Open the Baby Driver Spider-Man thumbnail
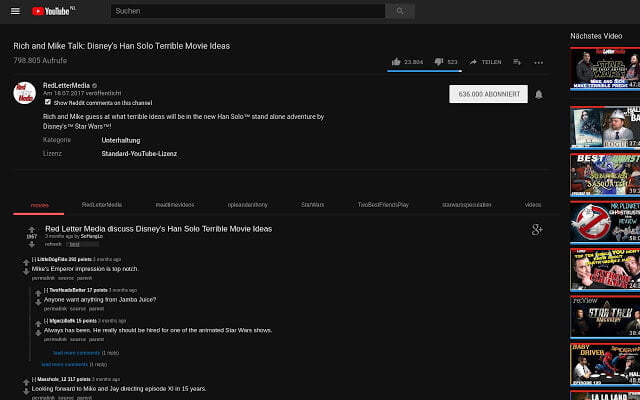Screen dimensions: 640x400 tap(605, 364)
